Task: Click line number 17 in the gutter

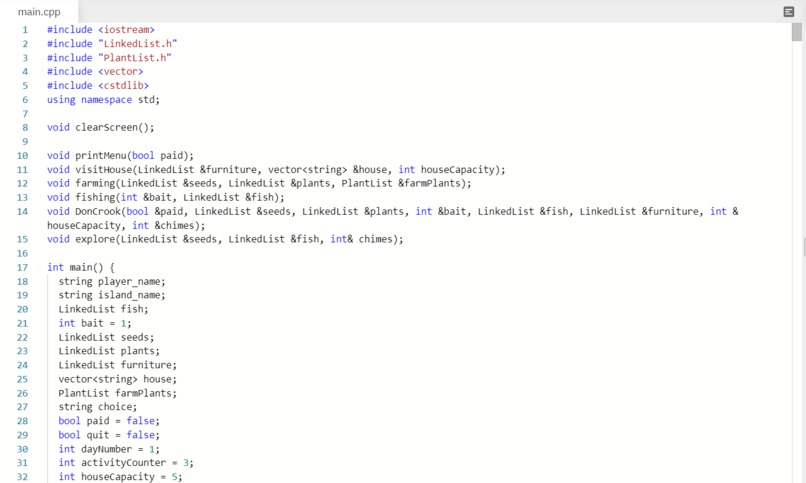Action: (x=22, y=267)
